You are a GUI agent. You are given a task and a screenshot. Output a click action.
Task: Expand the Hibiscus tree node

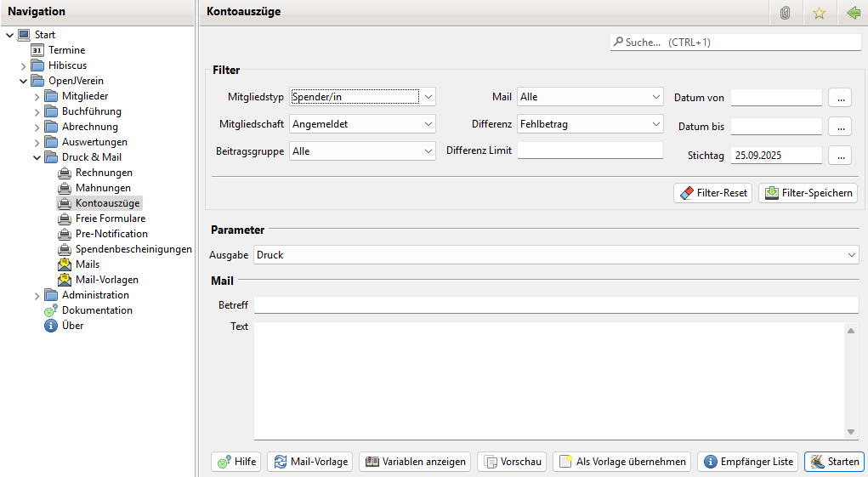click(x=24, y=66)
